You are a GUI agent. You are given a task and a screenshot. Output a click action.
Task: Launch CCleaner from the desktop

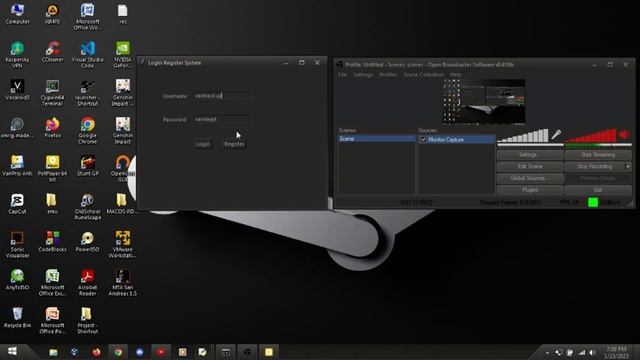52,52
